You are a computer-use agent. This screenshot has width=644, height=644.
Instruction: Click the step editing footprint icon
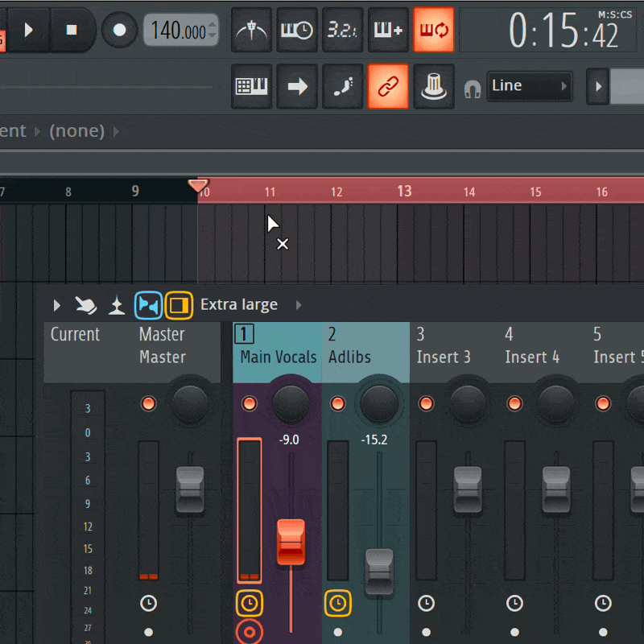(x=343, y=86)
